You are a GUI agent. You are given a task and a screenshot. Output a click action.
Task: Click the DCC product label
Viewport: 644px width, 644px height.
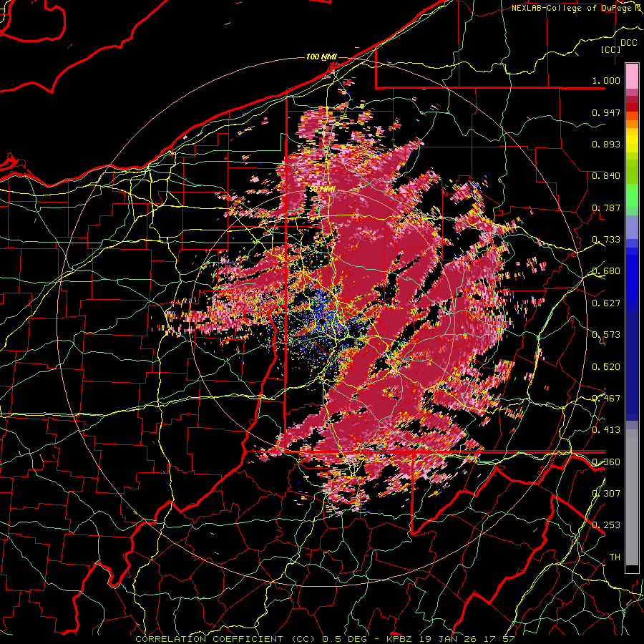click(628, 43)
